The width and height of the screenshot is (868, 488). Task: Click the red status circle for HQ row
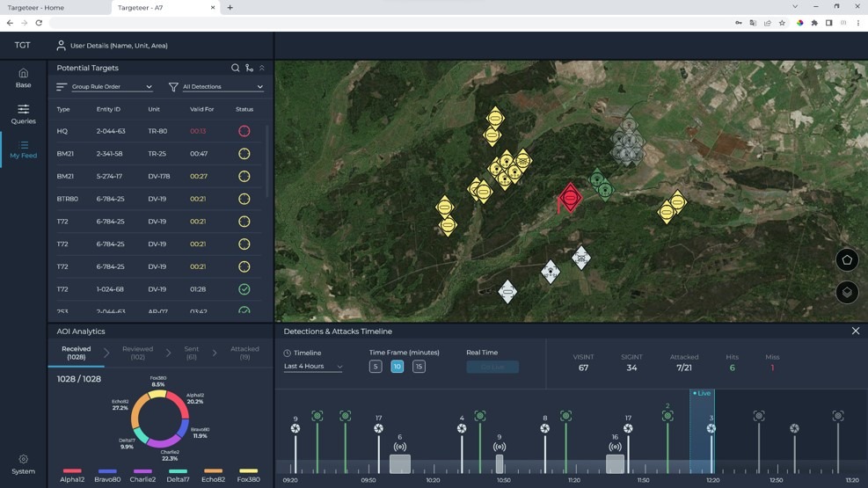[244, 131]
